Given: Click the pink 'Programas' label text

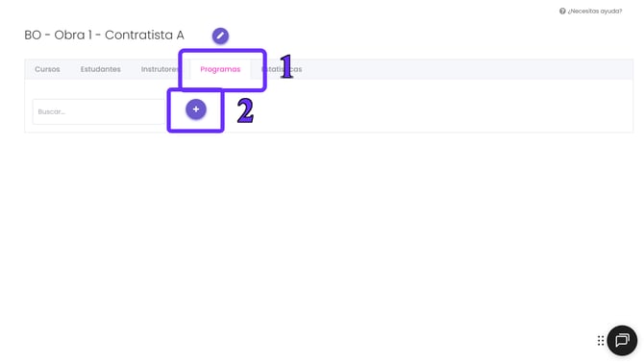Looking at the screenshot, I should pos(220,69).
